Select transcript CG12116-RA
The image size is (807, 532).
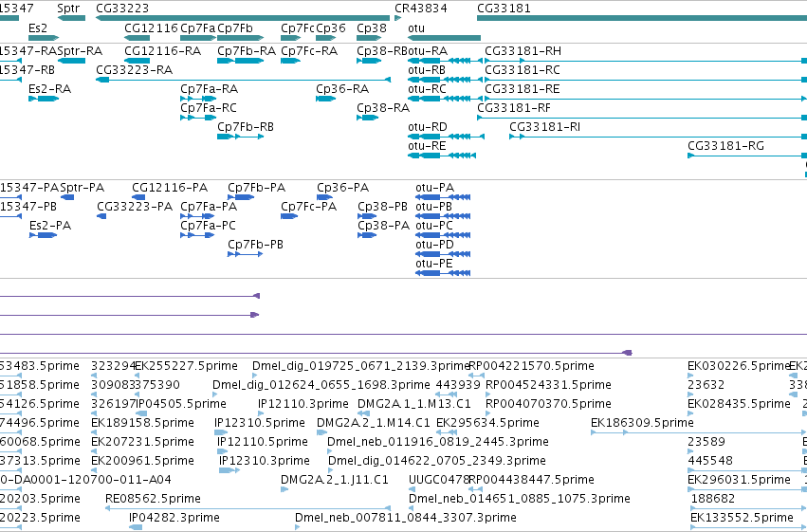[163, 51]
